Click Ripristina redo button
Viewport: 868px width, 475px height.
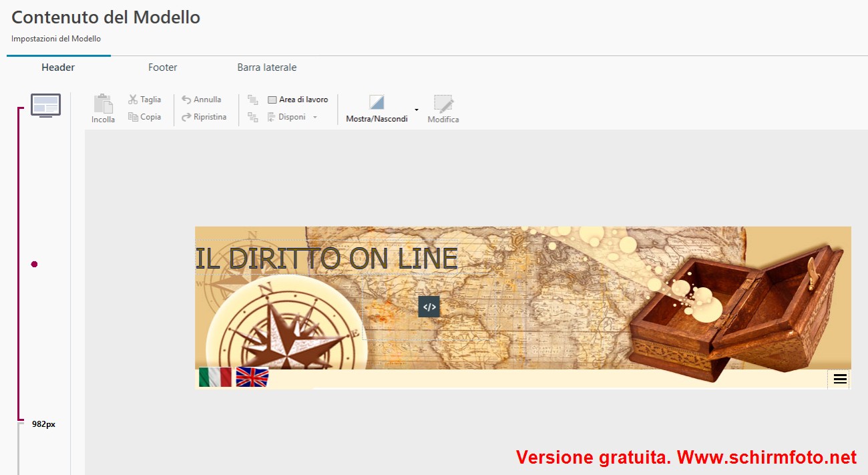[x=204, y=117]
